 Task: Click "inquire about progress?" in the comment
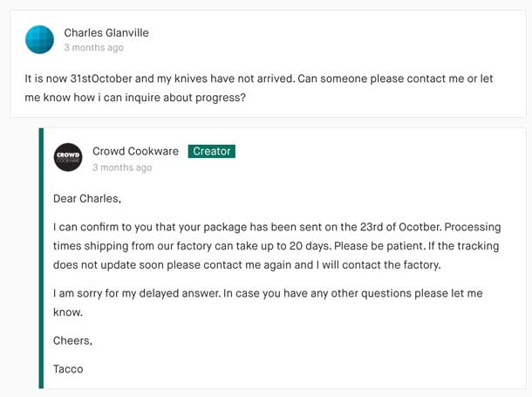pos(185,98)
